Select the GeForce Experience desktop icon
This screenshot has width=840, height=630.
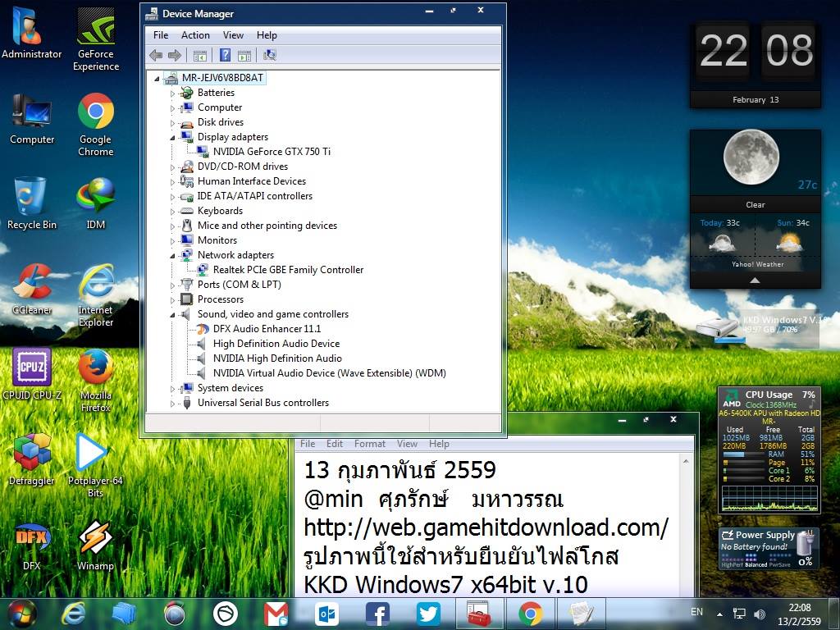pos(96,39)
